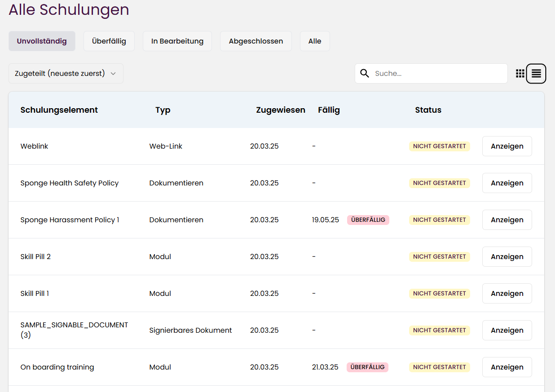Click the Sponge Health Safety Policy title

coord(70,183)
